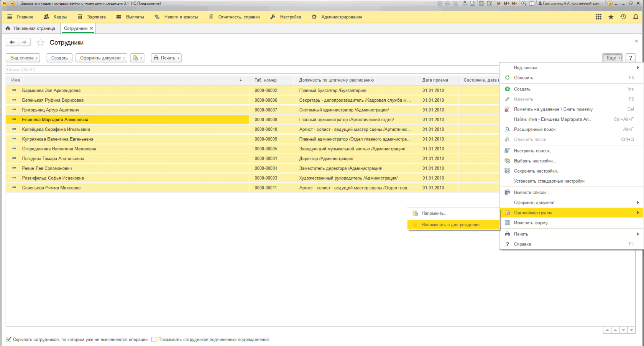This screenshot has height=346, width=644.
Task: Click the print preview icon in title bar
Action: coord(456,3)
